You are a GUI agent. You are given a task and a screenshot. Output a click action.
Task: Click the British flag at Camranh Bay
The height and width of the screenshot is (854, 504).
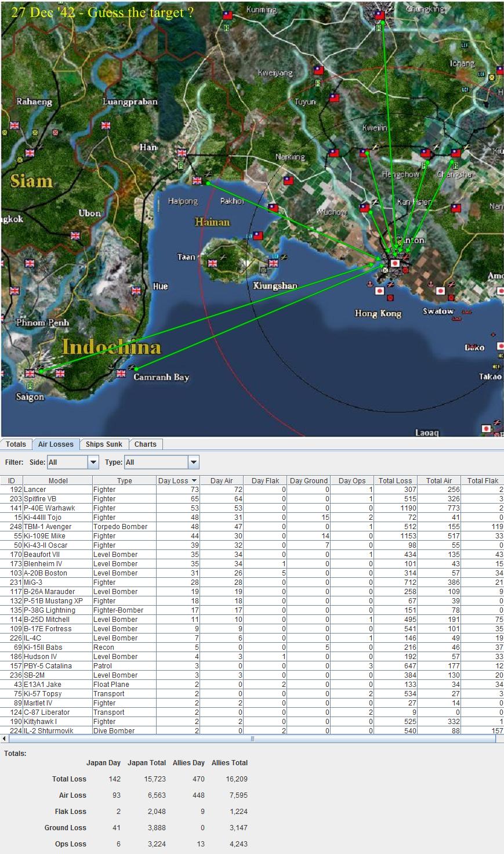point(121,373)
